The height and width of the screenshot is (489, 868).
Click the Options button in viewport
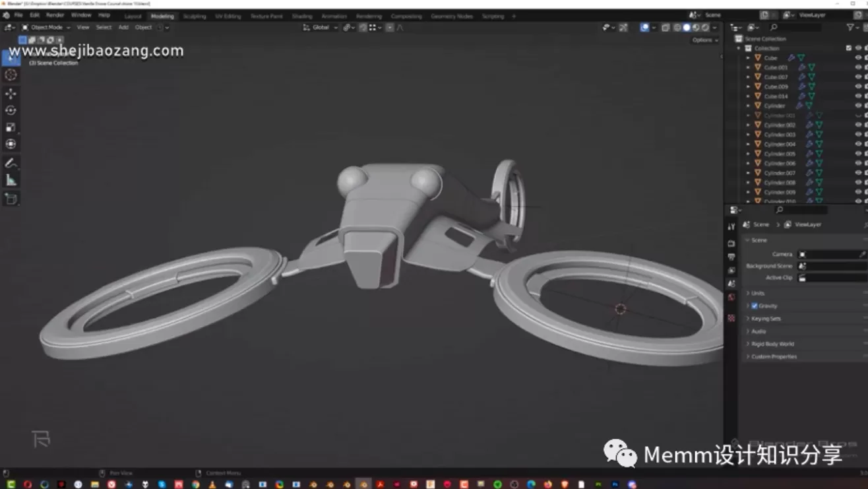[702, 40]
